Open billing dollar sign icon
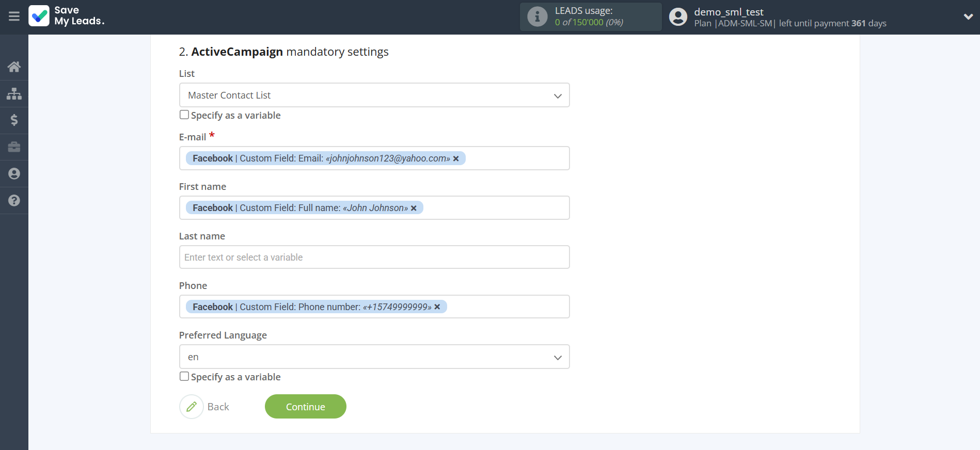 tap(14, 120)
